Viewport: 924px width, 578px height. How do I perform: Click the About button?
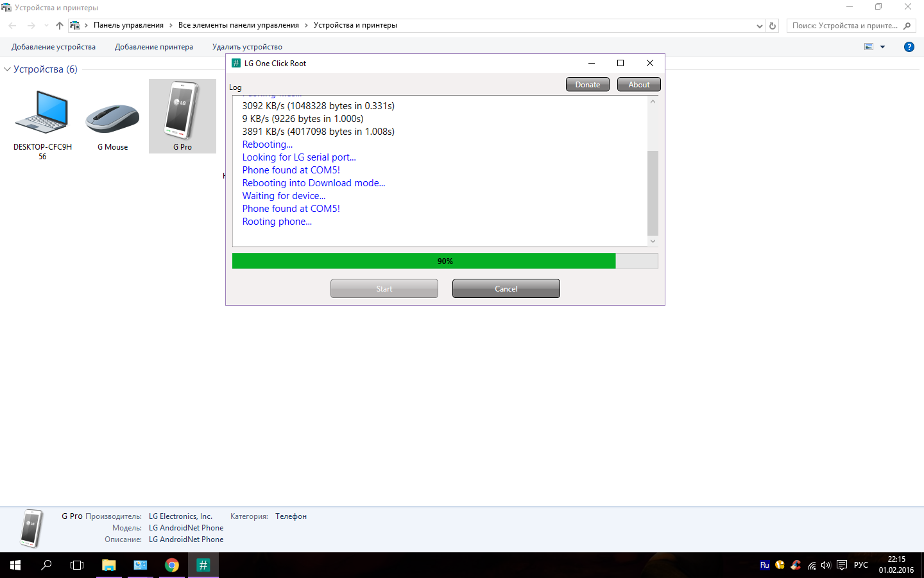coord(639,85)
